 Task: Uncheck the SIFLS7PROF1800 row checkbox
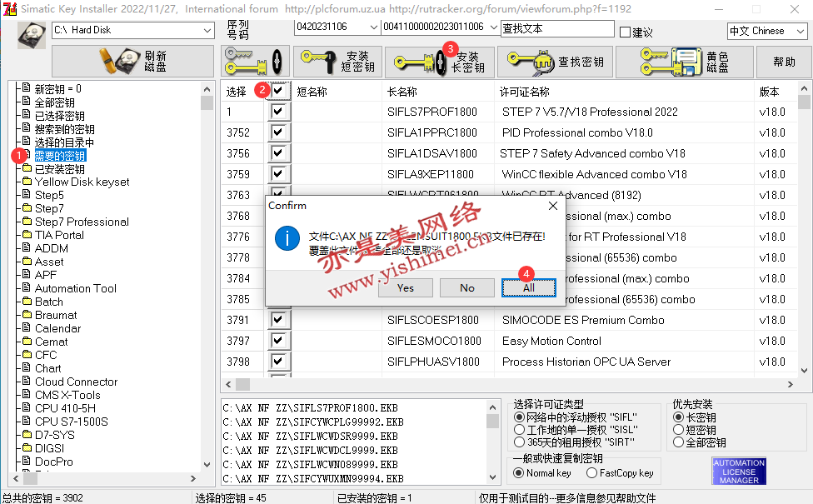279,111
